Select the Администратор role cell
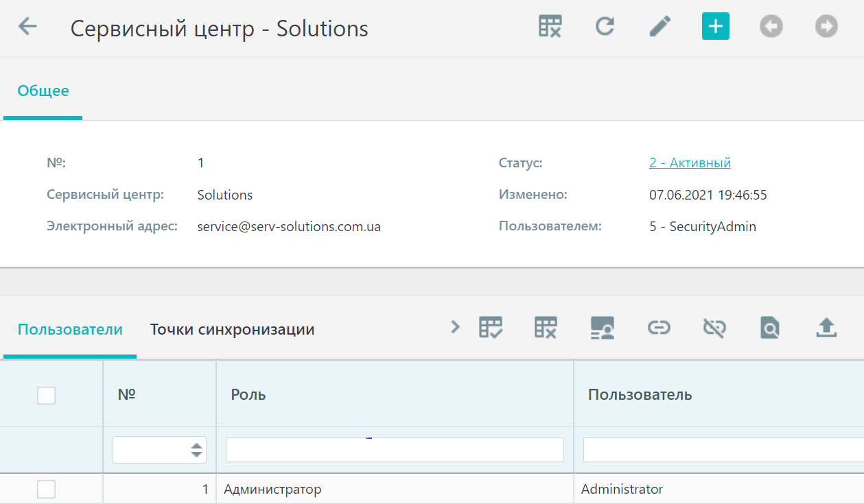 coord(395,489)
